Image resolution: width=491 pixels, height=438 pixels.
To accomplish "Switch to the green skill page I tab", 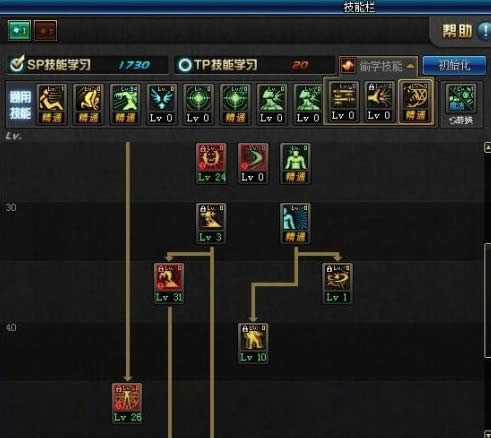I will point(19,30).
